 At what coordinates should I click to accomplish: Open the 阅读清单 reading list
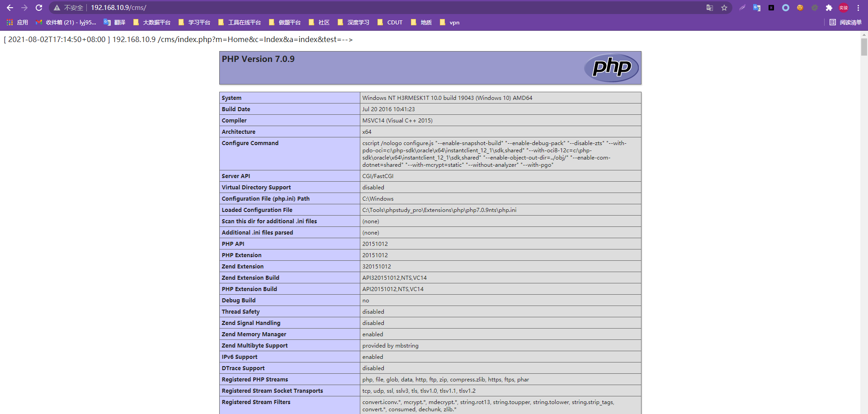click(846, 22)
